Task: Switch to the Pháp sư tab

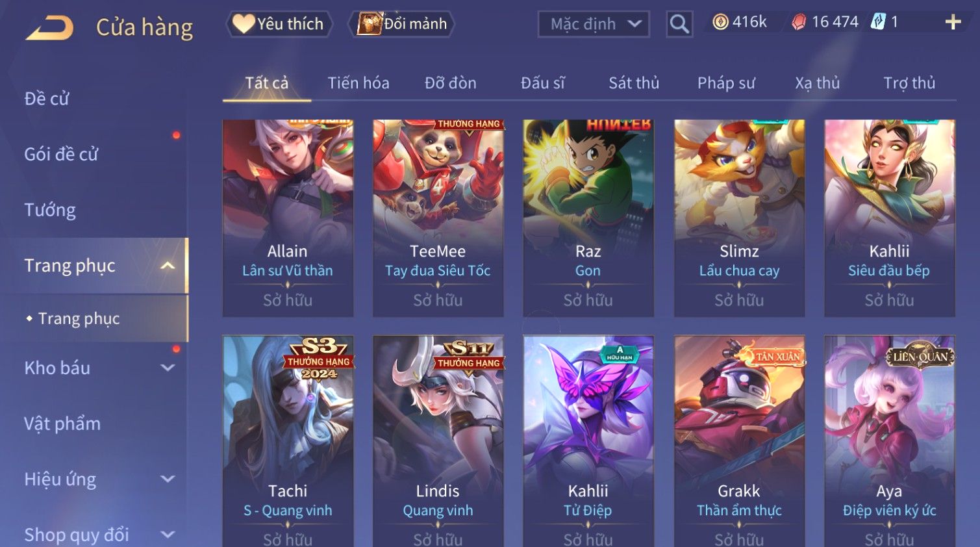Action: [726, 83]
